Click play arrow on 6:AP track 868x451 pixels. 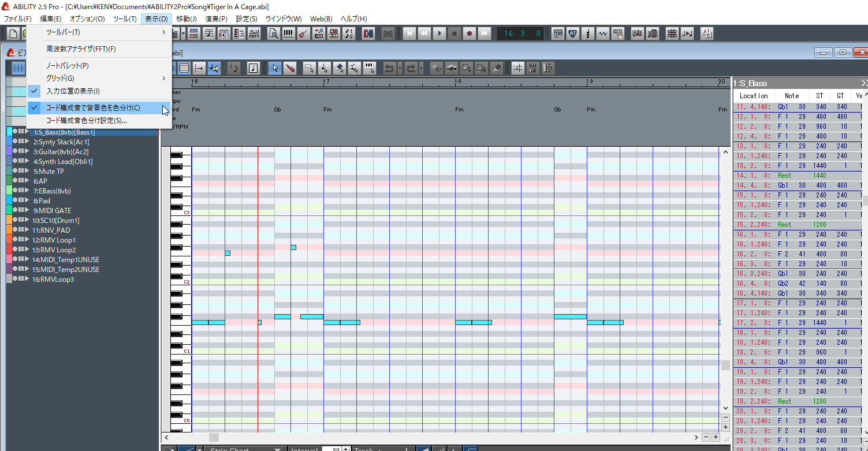27,181
